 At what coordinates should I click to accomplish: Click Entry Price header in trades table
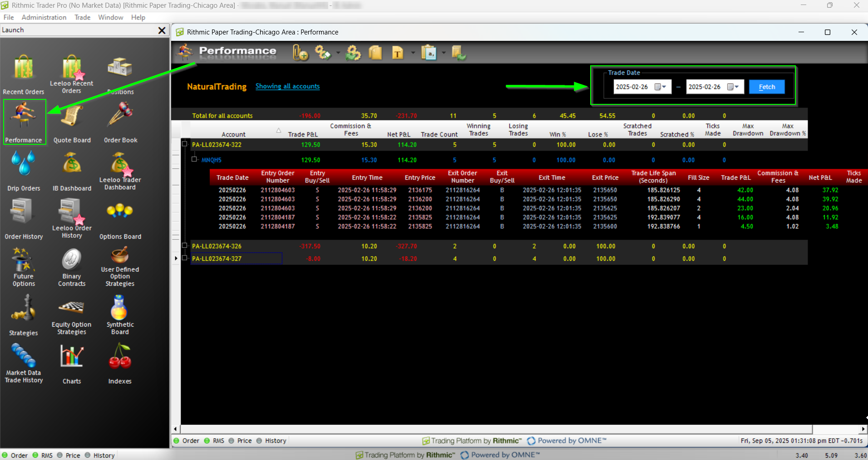coord(420,177)
